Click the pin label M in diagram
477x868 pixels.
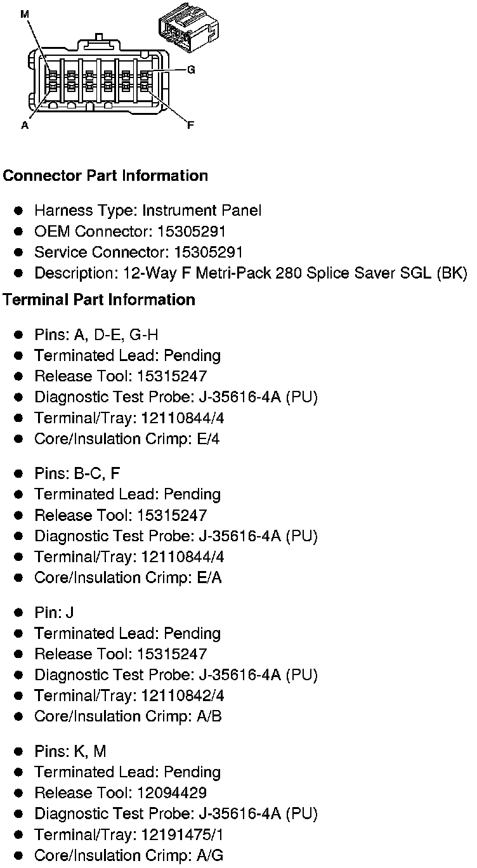click(x=25, y=13)
